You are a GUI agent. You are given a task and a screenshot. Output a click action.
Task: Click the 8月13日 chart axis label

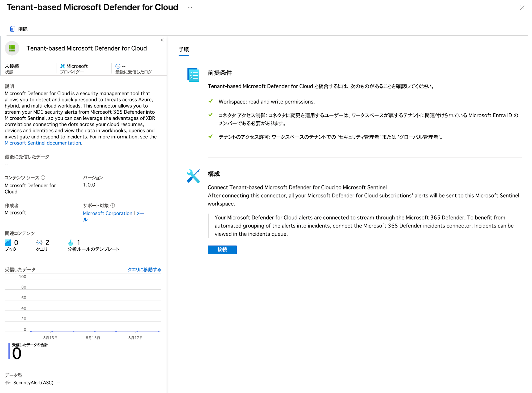(x=50, y=338)
